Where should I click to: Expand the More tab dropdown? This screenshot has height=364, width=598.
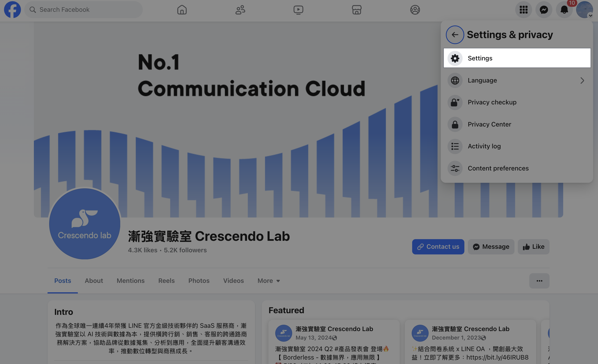(x=269, y=281)
